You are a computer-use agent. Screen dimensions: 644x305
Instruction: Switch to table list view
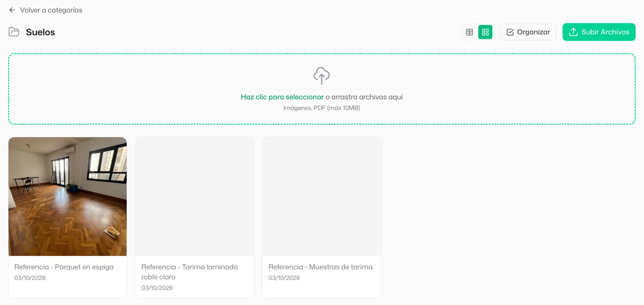pyautogui.click(x=469, y=32)
